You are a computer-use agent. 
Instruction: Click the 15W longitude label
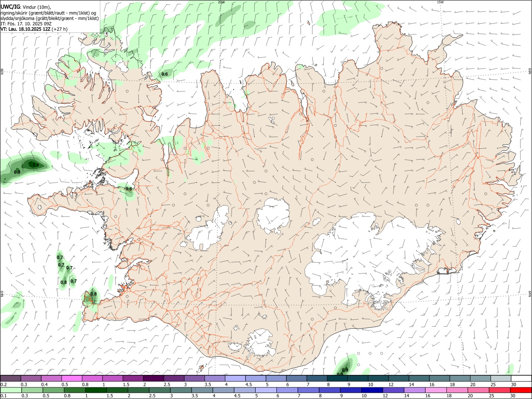pyautogui.click(x=440, y=2)
